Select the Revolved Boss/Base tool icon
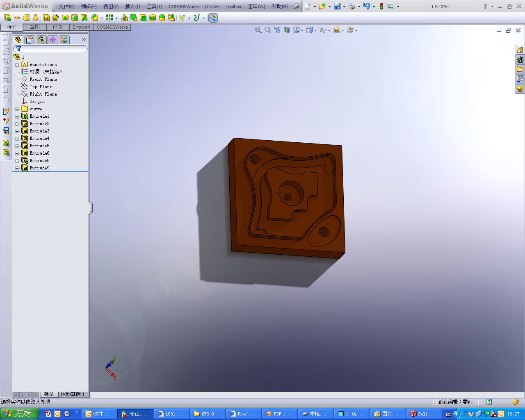Viewport: 525px width, 420px height. [x=17, y=18]
